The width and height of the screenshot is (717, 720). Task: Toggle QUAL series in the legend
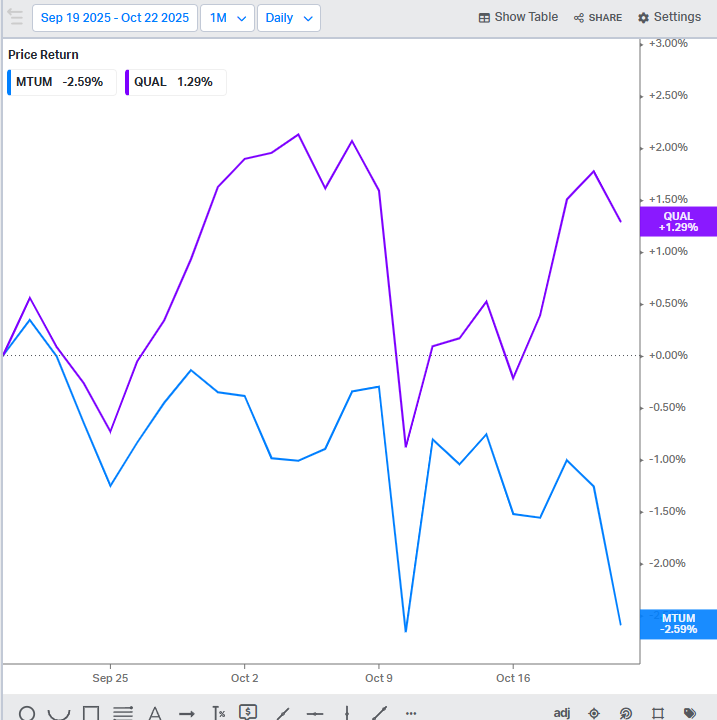coord(174,82)
